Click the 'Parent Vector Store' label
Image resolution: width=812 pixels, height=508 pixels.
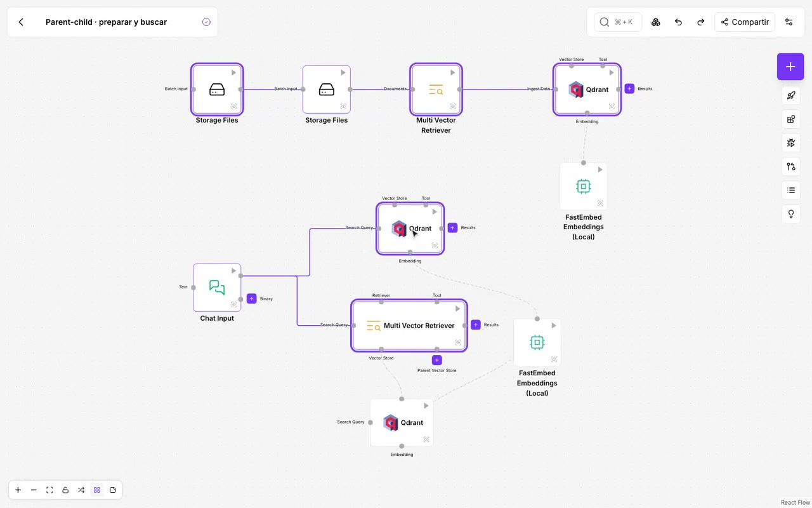click(436, 371)
